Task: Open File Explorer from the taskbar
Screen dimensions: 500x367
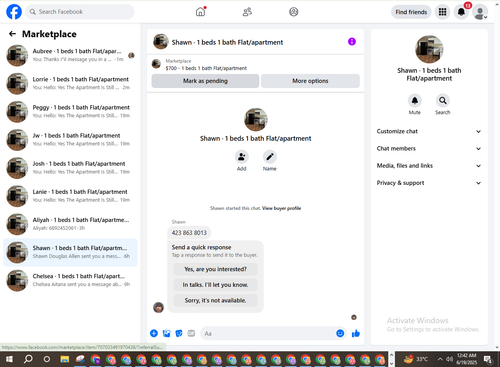Action: (x=65, y=359)
